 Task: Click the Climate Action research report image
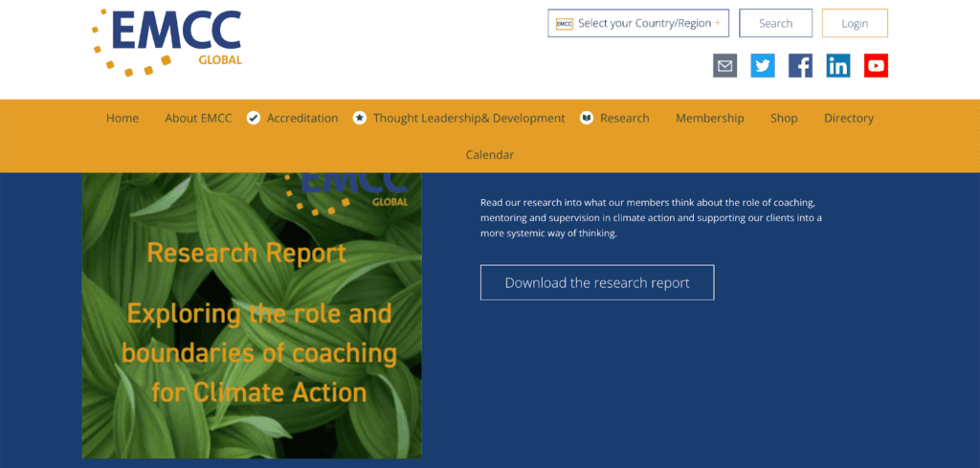(x=252, y=316)
